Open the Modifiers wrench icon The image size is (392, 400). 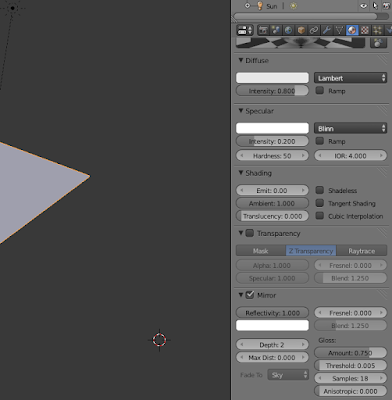point(326,30)
